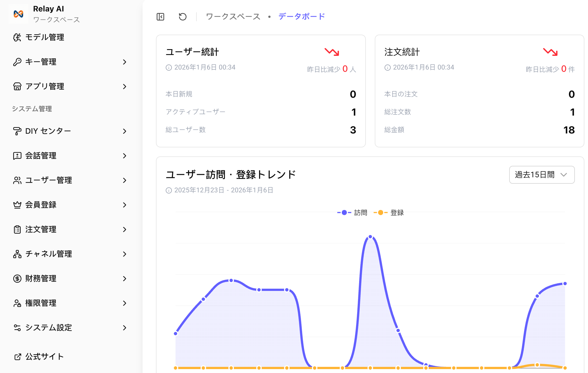Click the key icon next to キー管理
Screen dimensions: 588x373
pyautogui.click(x=17, y=62)
